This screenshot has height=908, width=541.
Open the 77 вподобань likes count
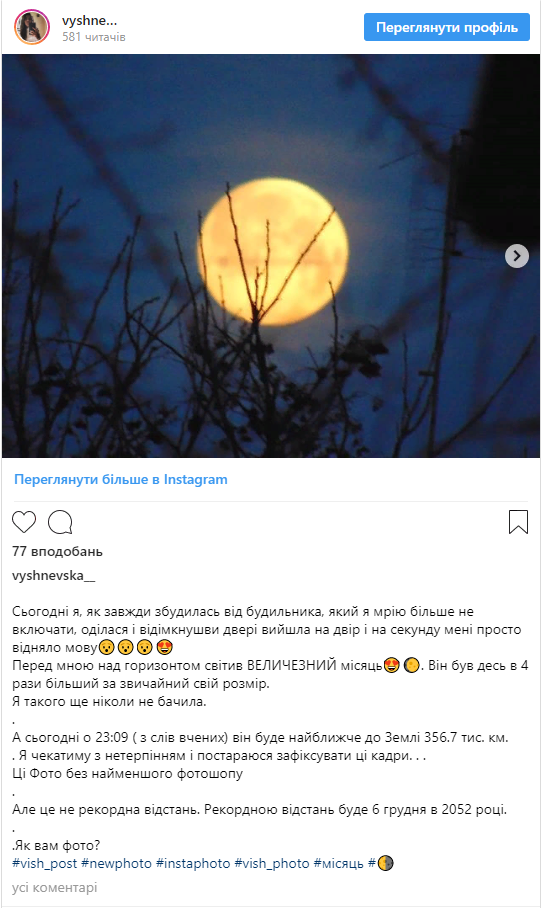pos(57,551)
